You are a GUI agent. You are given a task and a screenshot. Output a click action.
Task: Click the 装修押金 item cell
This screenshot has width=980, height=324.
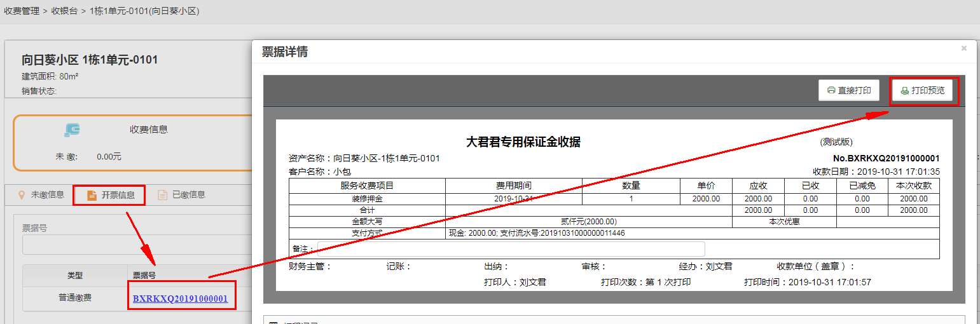click(x=367, y=199)
